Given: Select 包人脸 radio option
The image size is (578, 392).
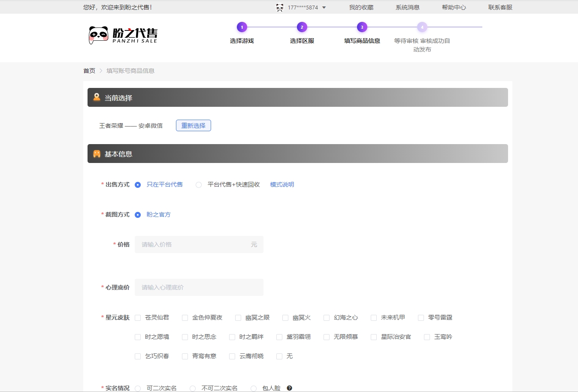Looking at the screenshot, I should click(x=254, y=389).
